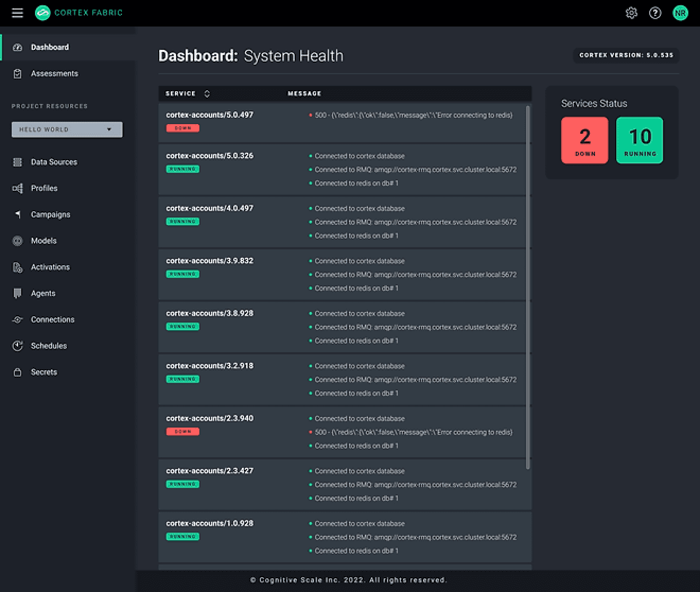Click the Schedules clock icon
The image size is (700, 592).
tap(17, 346)
